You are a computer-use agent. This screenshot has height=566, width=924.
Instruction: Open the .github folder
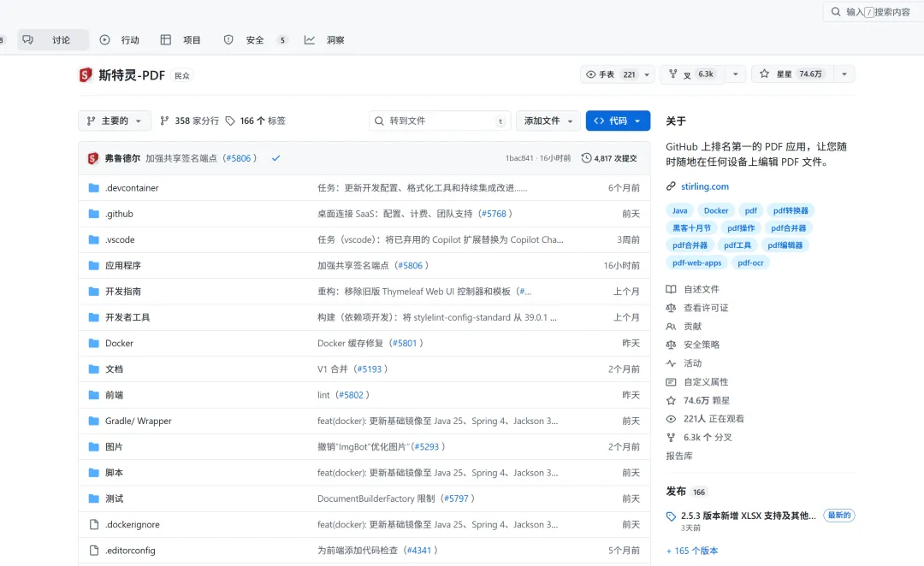point(119,214)
